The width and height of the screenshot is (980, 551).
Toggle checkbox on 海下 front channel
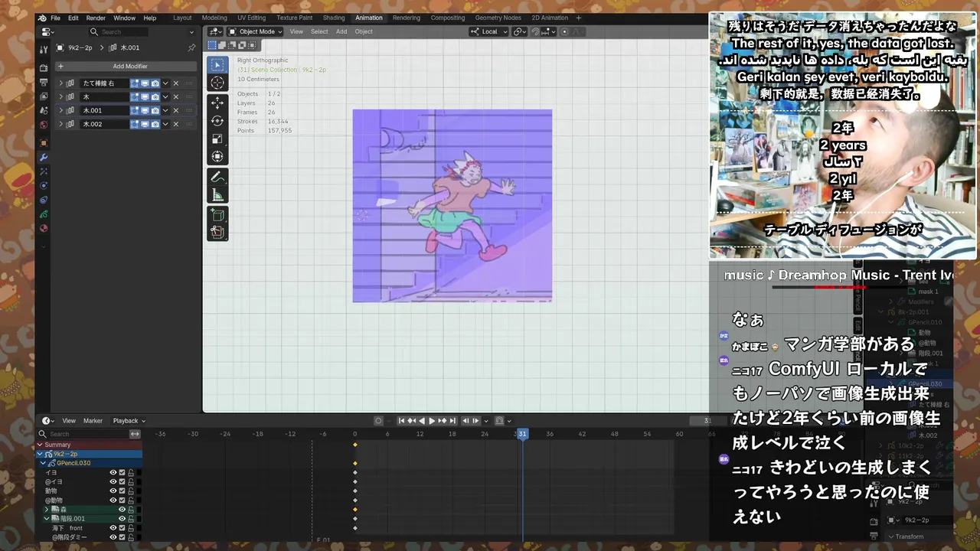tap(122, 527)
